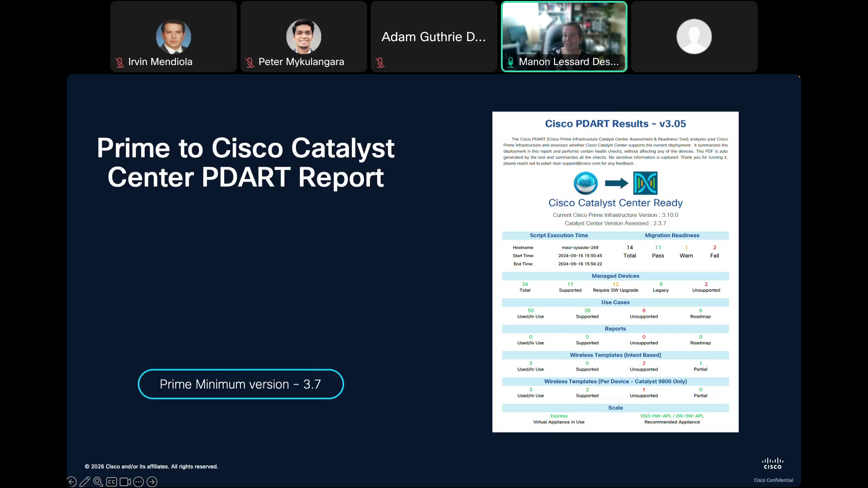Click the Reports section header
Screen dimensions: 868x488
pos(615,329)
